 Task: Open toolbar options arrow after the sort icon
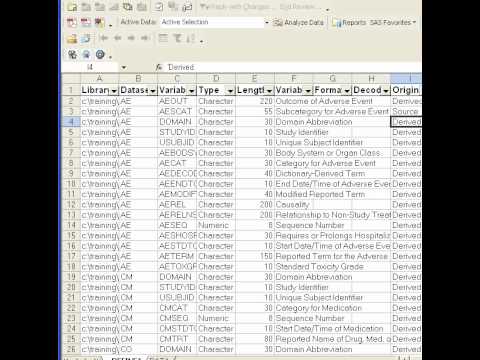201,41
